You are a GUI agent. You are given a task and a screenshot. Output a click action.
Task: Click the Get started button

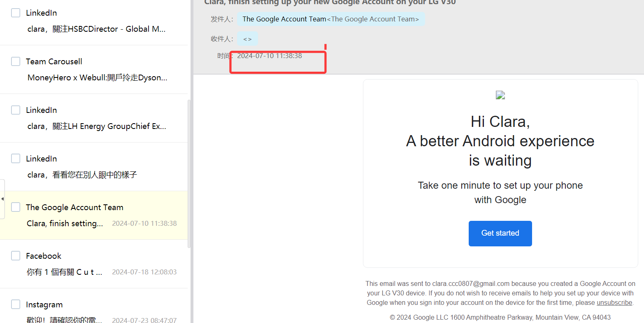point(500,234)
